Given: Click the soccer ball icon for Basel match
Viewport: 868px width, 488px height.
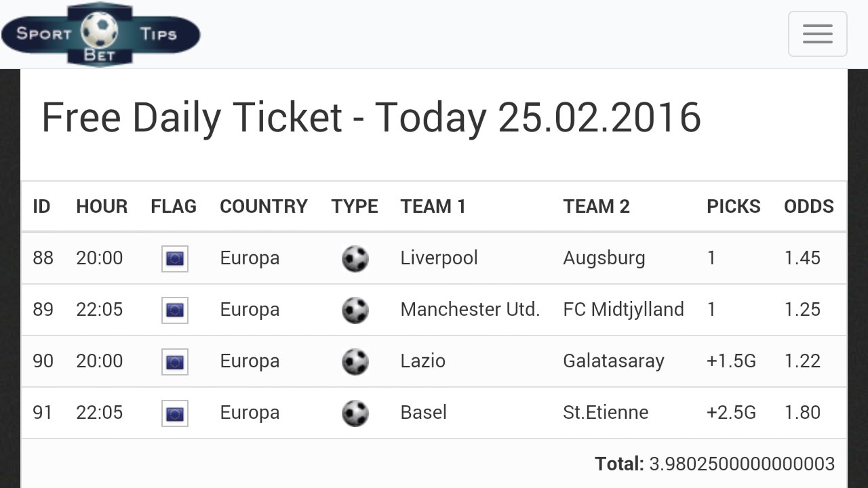Looking at the screenshot, I should 355,413.
